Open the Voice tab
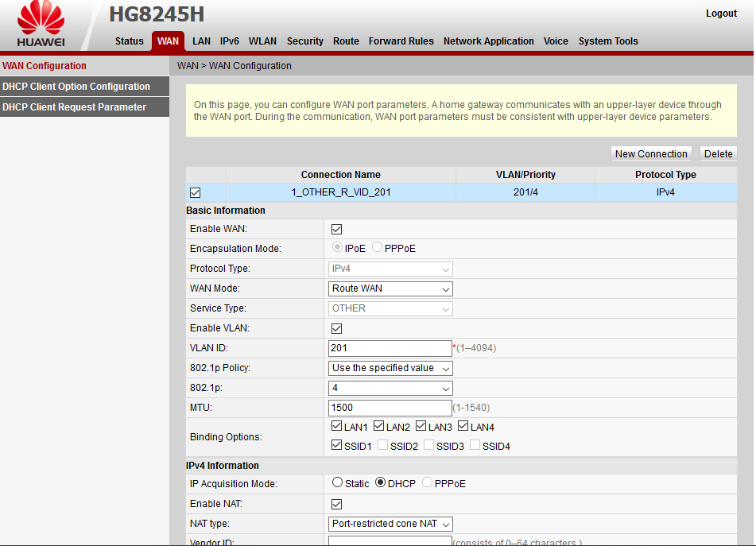 point(556,41)
